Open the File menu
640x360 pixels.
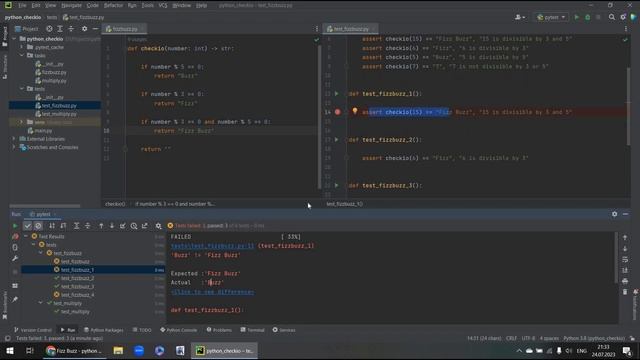click(x=22, y=5)
